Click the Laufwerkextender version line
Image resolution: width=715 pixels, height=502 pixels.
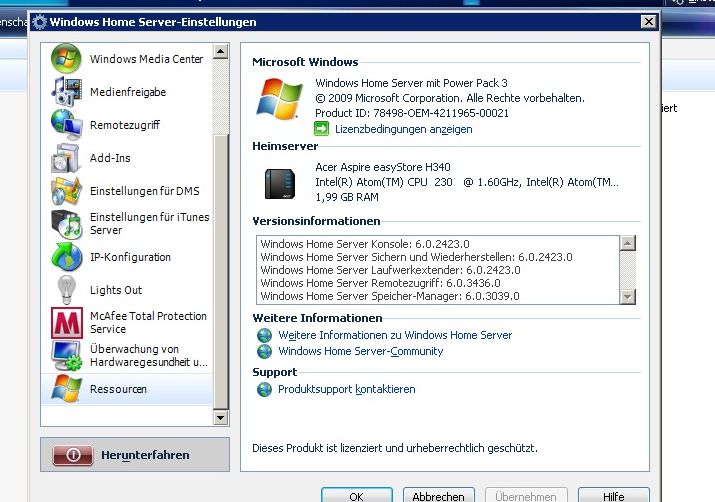coord(390,270)
